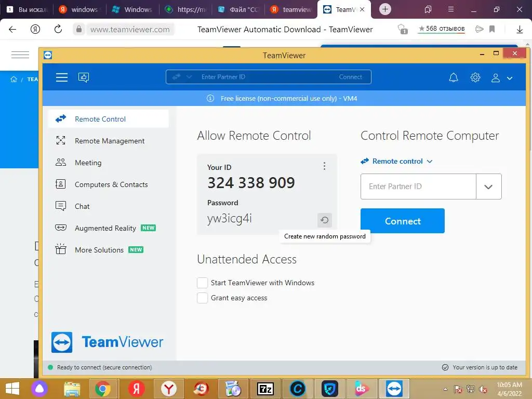Open Chrome from the taskbar
Image resolution: width=532 pixels, height=399 pixels.
click(x=103, y=389)
